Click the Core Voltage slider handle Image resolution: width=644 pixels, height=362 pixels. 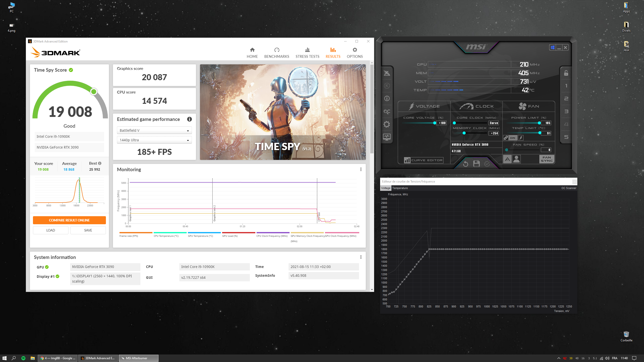click(435, 123)
